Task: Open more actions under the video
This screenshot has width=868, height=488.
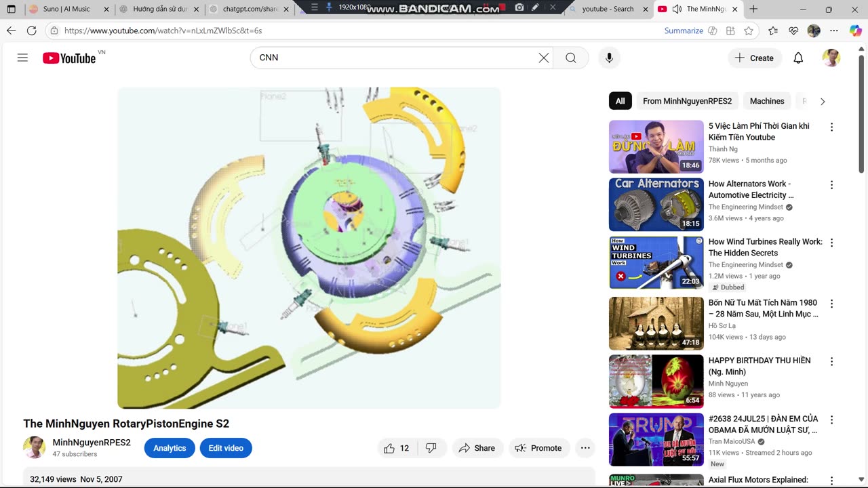Action: (585, 448)
